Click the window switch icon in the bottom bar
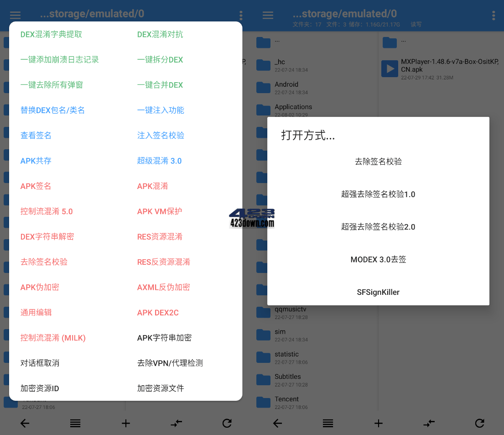 click(177, 423)
